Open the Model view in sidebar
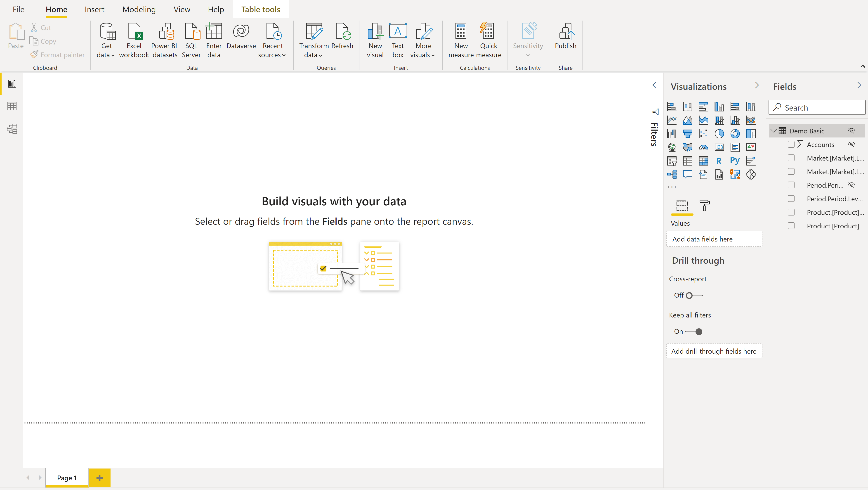868x490 pixels. click(12, 129)
